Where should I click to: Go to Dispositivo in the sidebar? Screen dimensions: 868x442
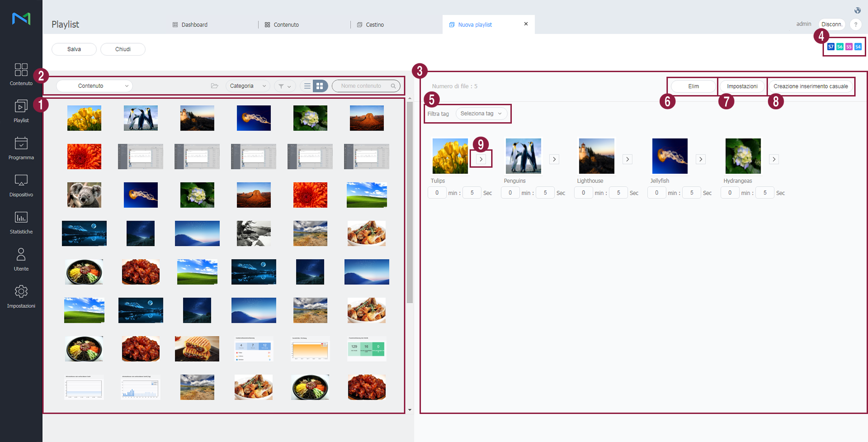tap(21, 185)
